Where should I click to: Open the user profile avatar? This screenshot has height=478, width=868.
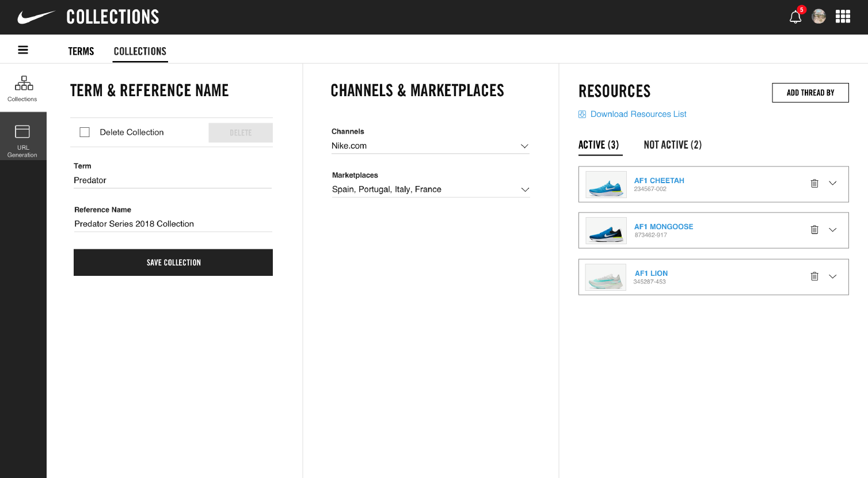point(818,16)
